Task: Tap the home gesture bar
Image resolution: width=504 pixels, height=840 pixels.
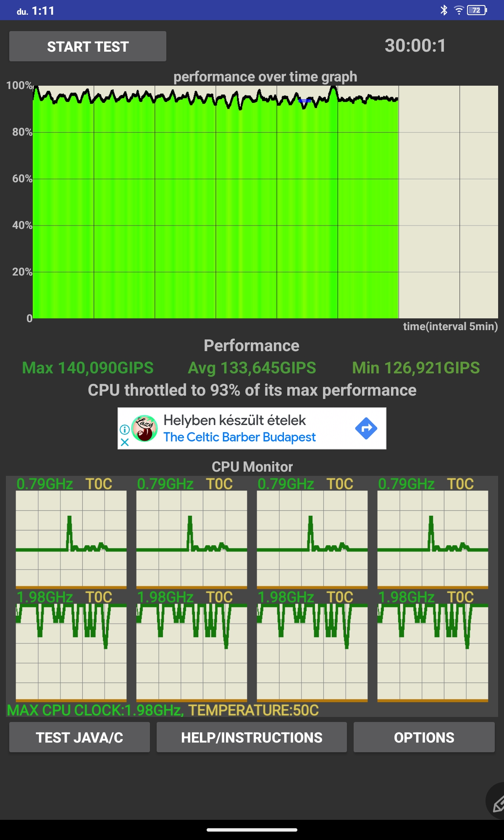Action: click(x=252, y=829)
